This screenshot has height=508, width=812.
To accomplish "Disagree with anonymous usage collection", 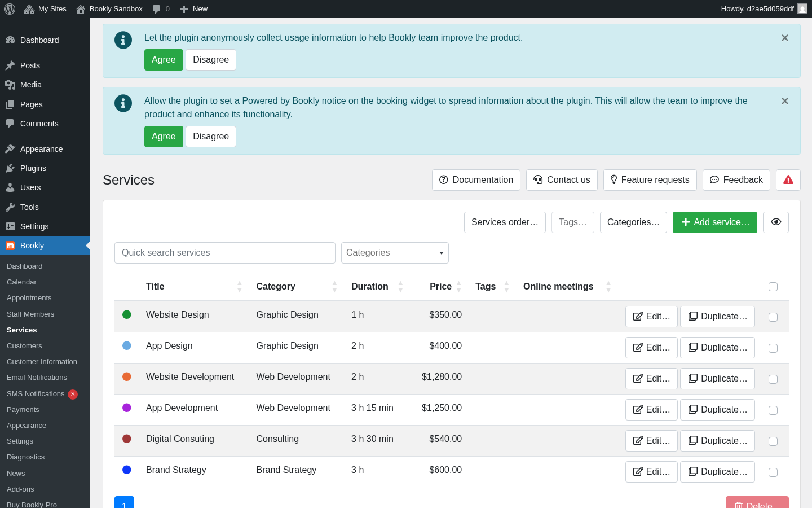I will point(211,60).
